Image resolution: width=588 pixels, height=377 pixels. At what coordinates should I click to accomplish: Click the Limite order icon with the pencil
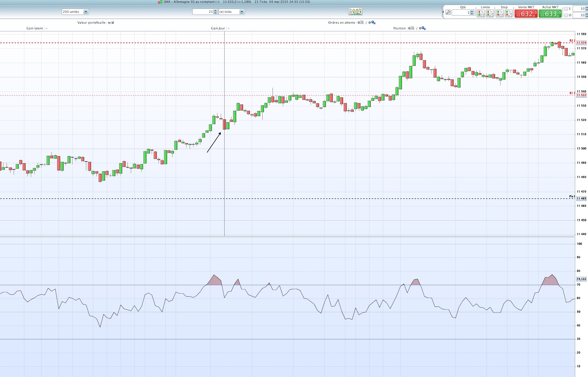tap(490, 13)
